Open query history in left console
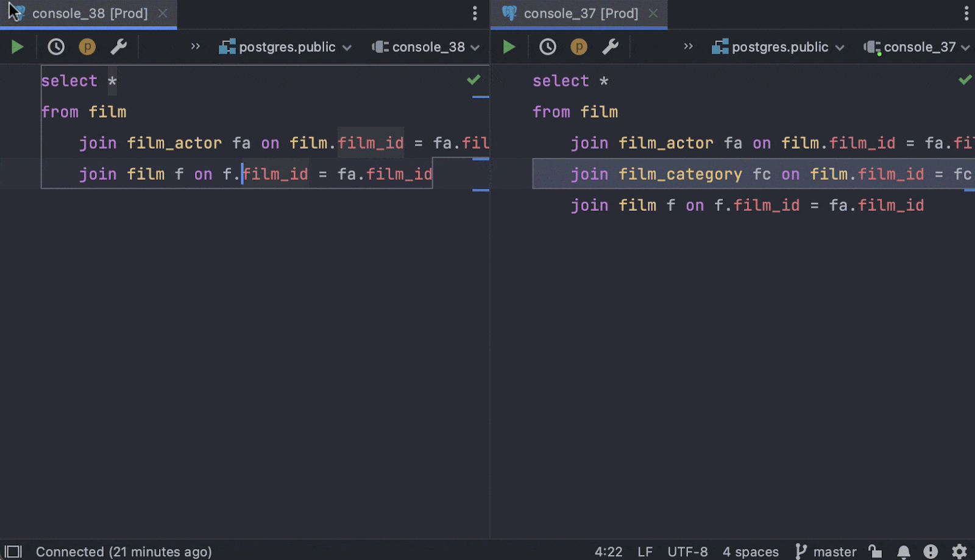975x560 pixels. pyautogui.click(x=56, y=47)
